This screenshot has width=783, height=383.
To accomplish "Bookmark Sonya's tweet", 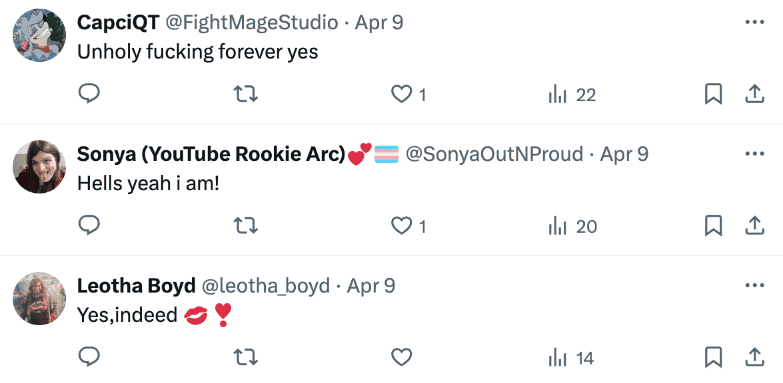I will [x=713, y=226].
